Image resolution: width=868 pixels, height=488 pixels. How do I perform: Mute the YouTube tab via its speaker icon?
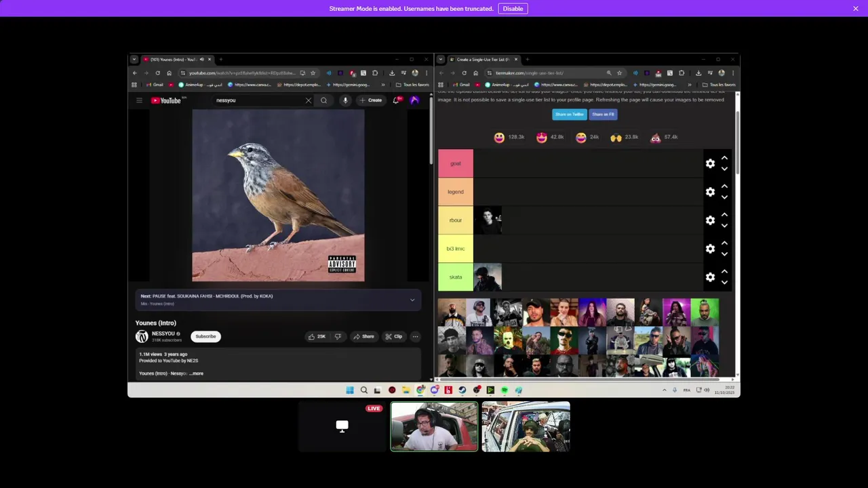[201, 60]
